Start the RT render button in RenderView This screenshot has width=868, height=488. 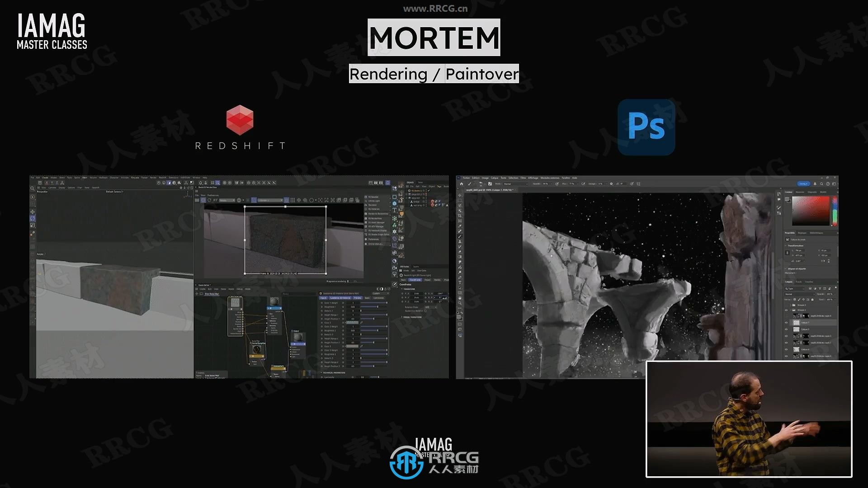pyautogui.click(x=216, y=200)
